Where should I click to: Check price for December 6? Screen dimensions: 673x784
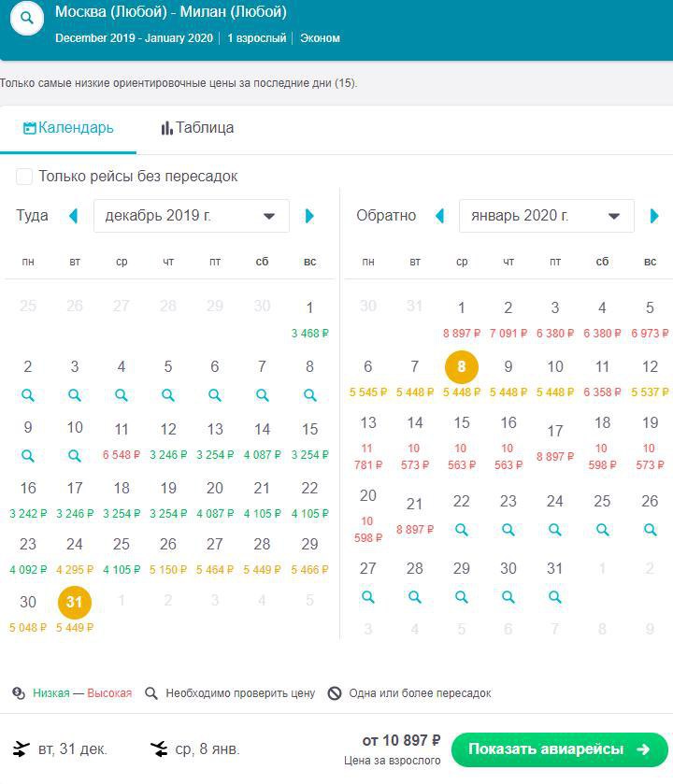215,395
